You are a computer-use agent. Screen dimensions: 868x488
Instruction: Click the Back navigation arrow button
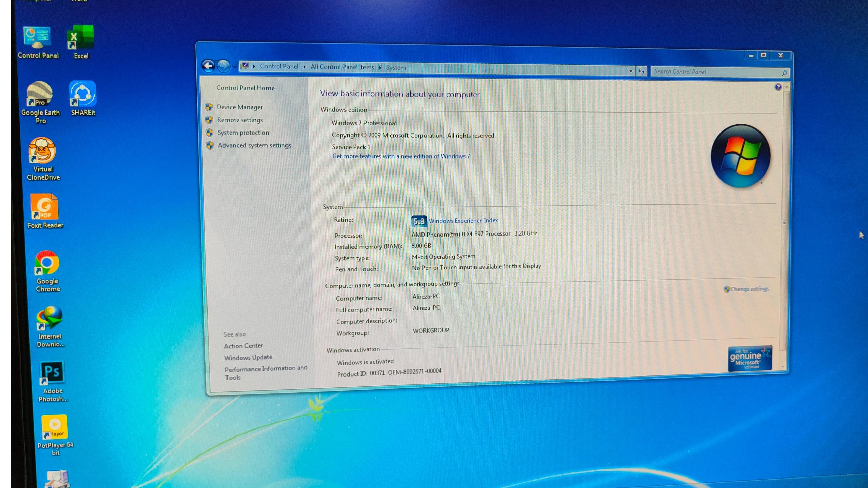208,65
